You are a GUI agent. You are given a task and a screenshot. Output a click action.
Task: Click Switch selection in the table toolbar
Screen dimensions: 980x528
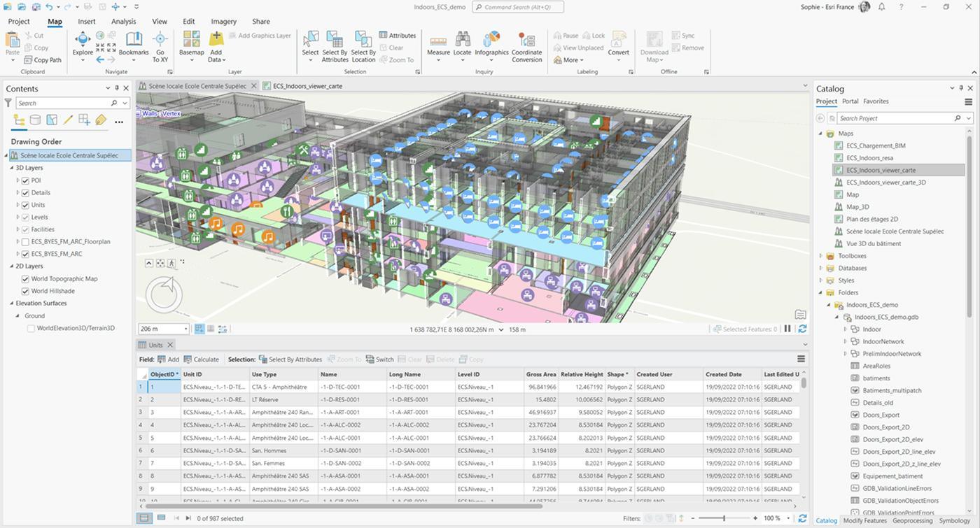379,359
